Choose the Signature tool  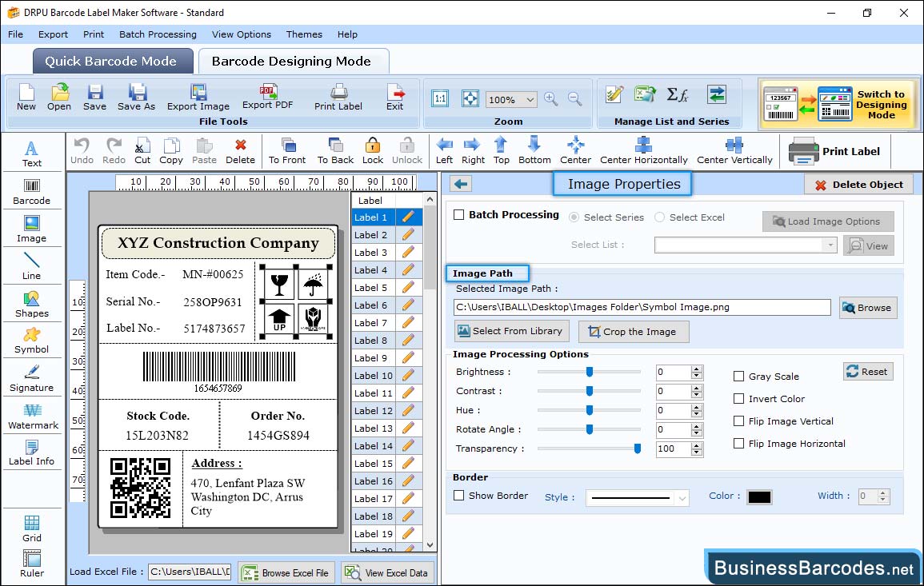pyautogui.click(x=32, y=378)
